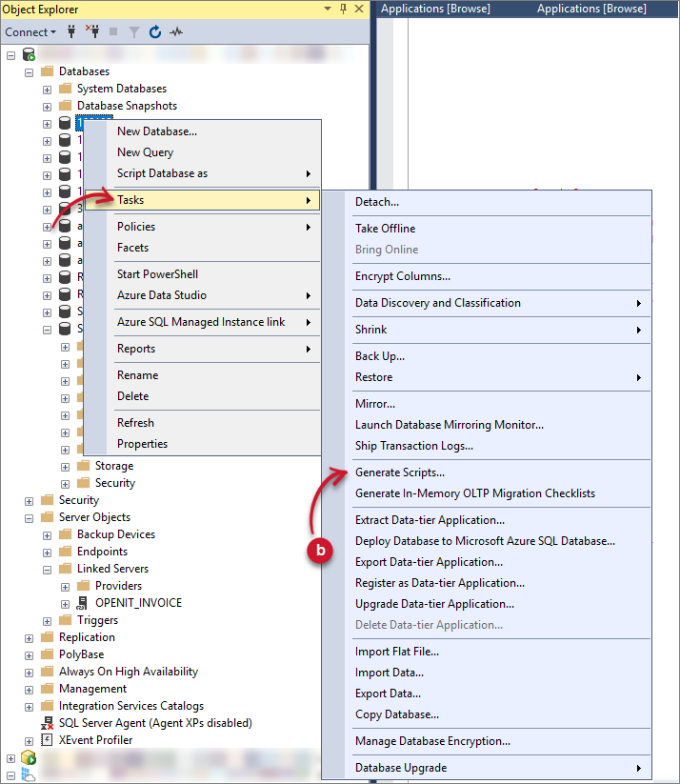Open the Connect dropdown in Object Explorer
This screenshot has width=680, height=784.
(x=30, y=31)
